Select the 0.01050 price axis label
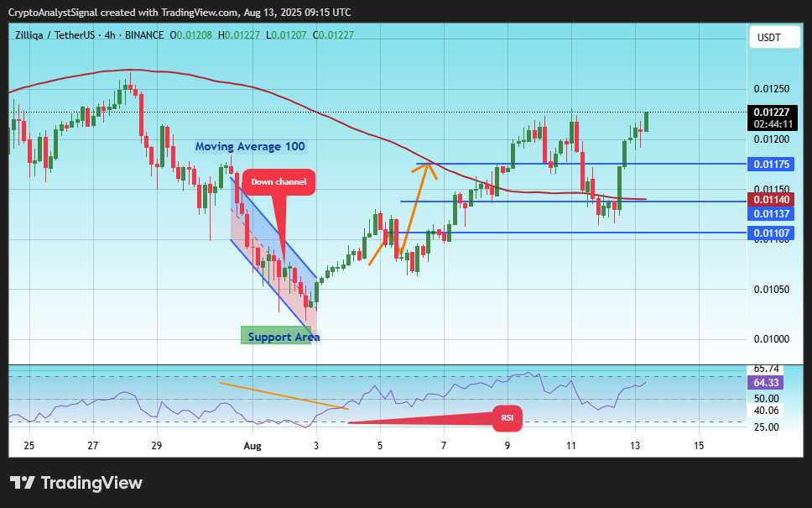Image resolution: width=812 pixels, height=508 pixels. point(772,289)
